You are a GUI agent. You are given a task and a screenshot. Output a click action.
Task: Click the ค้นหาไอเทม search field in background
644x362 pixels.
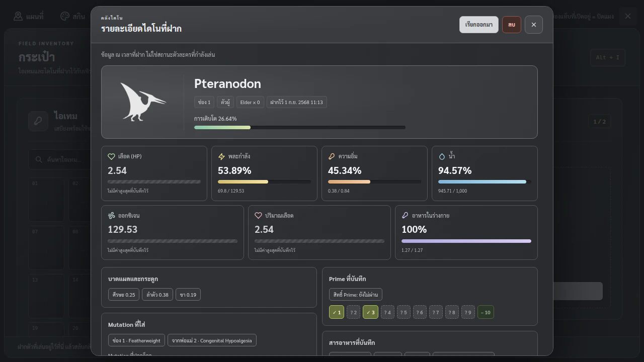point(59,159)
